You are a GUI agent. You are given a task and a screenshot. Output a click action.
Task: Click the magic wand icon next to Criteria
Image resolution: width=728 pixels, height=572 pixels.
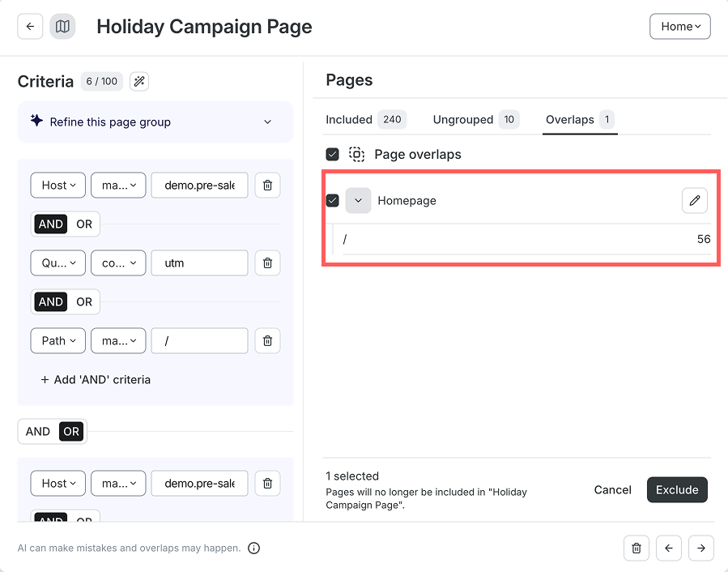tap(139, 81)
